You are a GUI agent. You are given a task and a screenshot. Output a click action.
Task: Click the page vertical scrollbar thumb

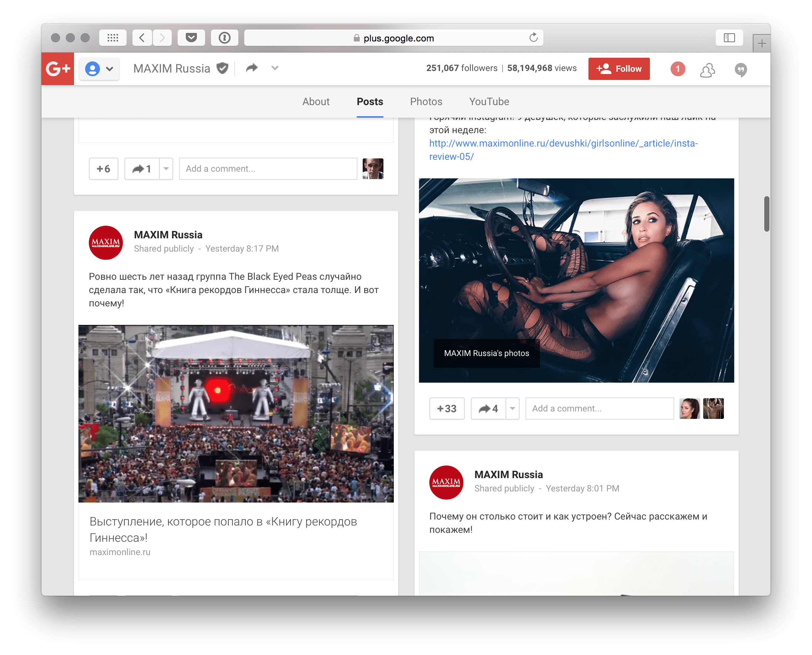[766, 214]
